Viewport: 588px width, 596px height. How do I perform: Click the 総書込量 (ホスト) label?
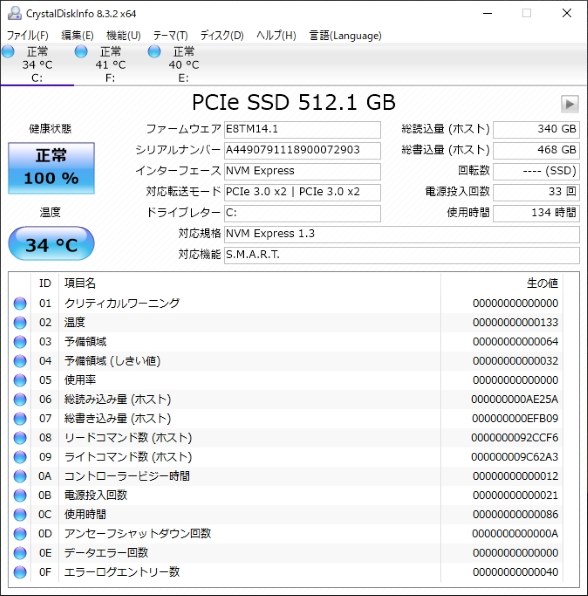445,150
